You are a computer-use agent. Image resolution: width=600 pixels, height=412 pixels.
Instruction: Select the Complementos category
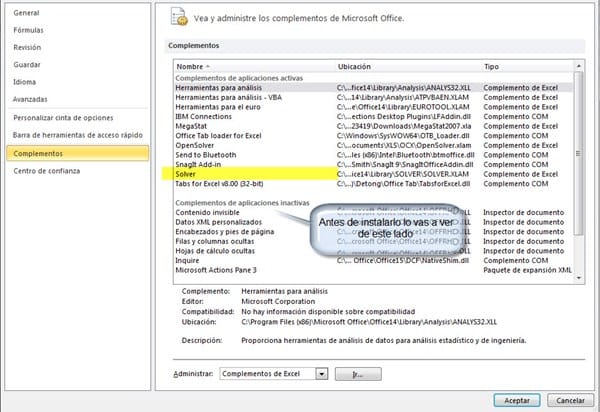(78, 153)
